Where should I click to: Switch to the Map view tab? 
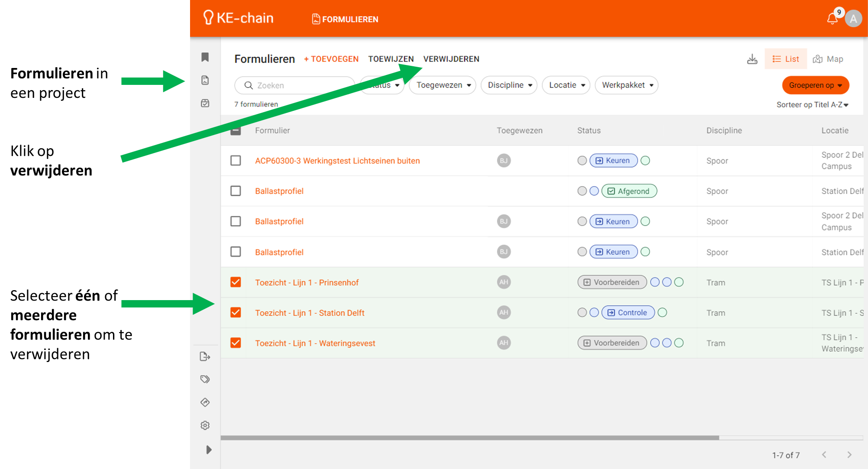[828, 59]
